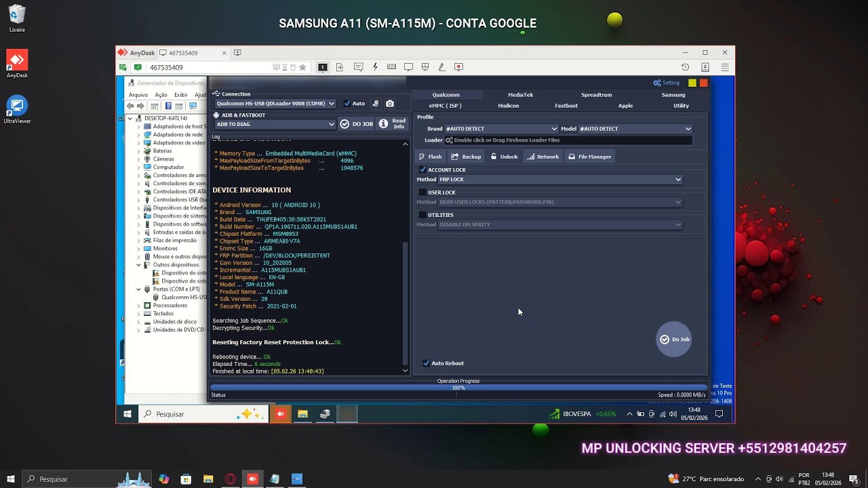868x488 pixels.
Task: Open the Brand #AUTO DETECT dropdown
Action: (501, 129)
